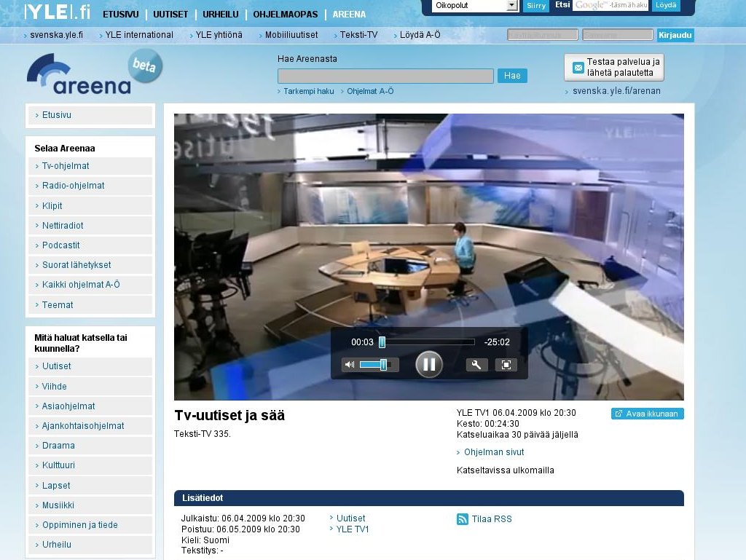
Task: Select Klipit in sidebar
Action: (90, 206)
